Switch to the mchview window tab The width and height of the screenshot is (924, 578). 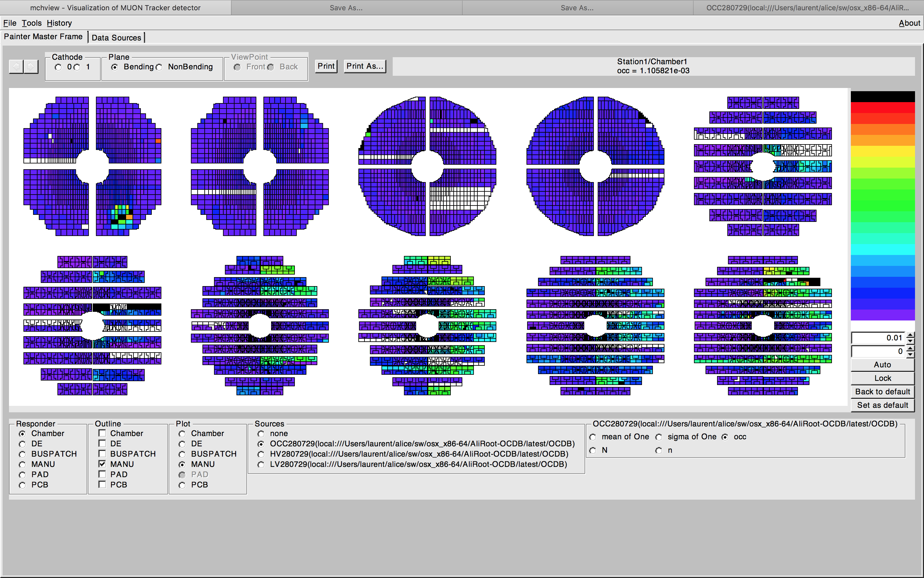click(x=115, y=8)
